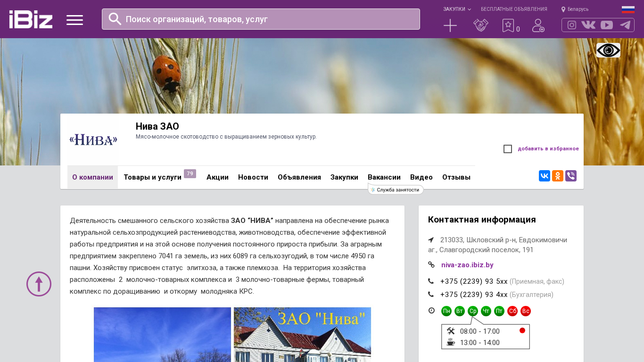Viewport: 644px width, 362px height.
Task: View the Отзывы tab
Action: tap(456, 177)
